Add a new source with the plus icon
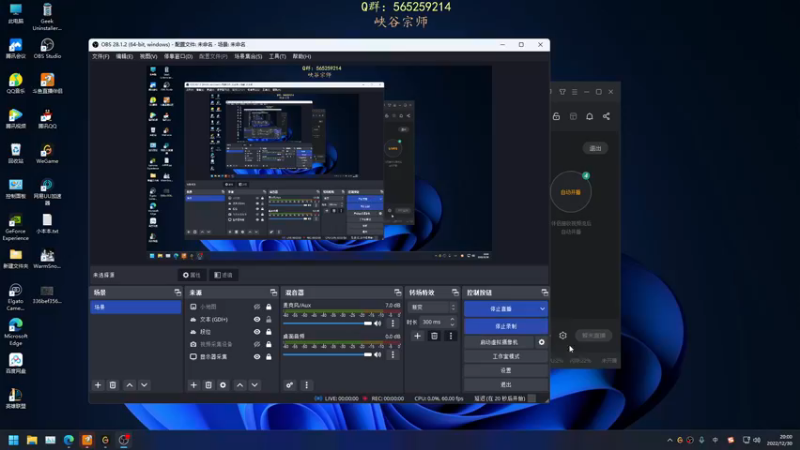 click(x=193, y=385)
